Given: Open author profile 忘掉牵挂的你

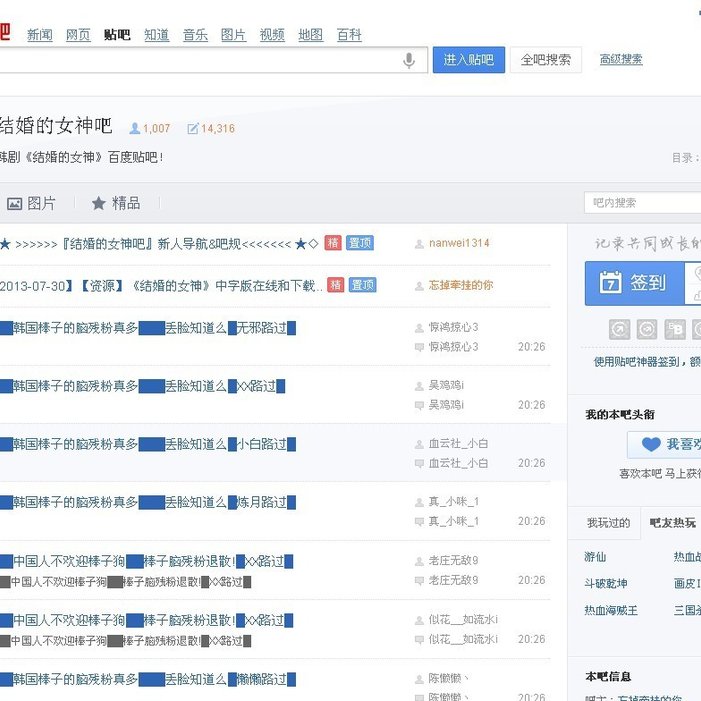Looking at the screenshot, I should pos(461,285).
